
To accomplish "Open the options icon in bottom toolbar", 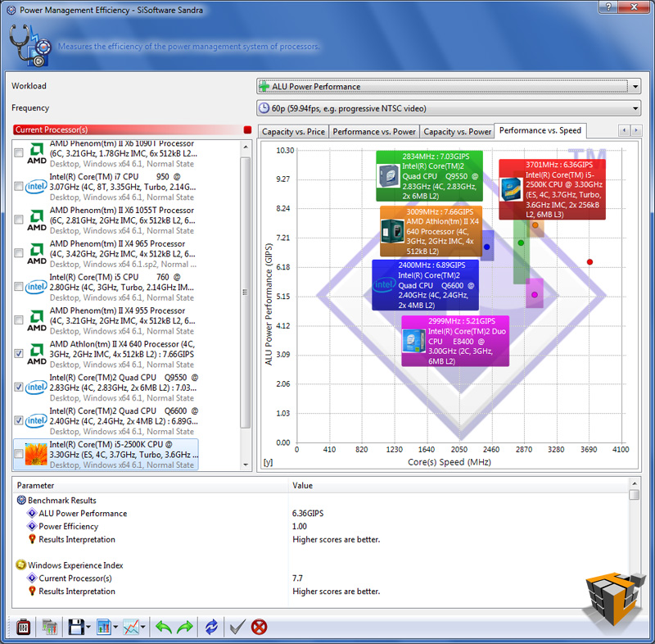I will point(23,627).
